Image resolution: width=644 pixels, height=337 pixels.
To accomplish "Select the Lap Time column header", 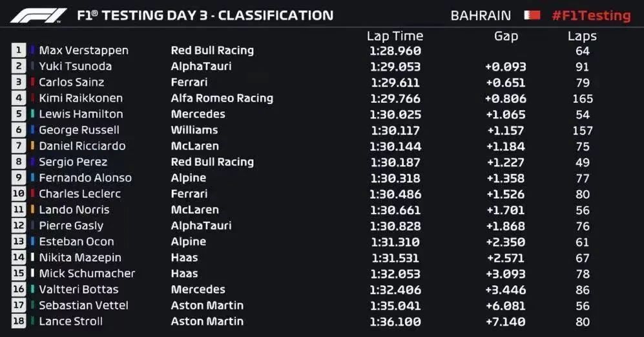I will coord(395,36).
